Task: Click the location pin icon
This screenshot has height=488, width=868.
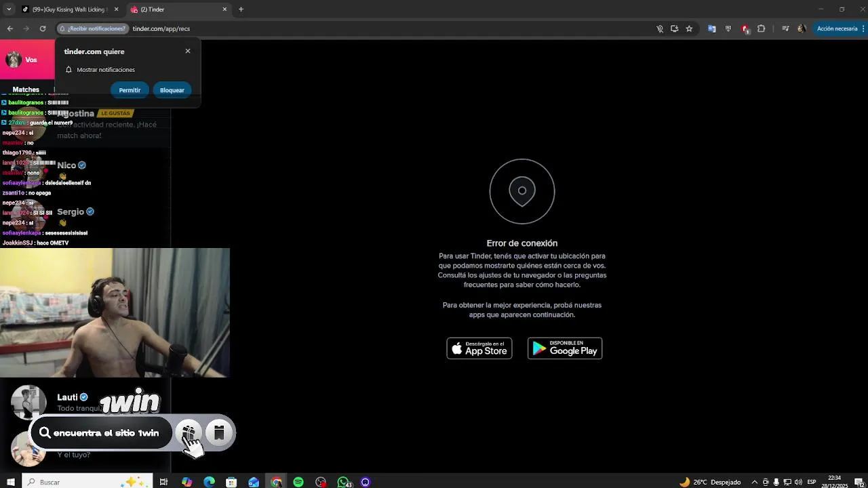Action: pyautogui.click(x=522, y=191)
